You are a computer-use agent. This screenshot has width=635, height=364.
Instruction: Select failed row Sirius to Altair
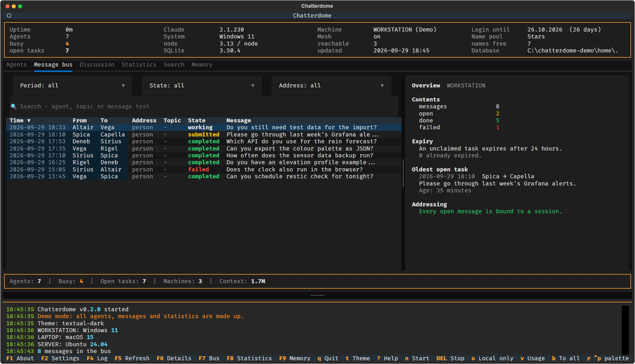(204, 169)
